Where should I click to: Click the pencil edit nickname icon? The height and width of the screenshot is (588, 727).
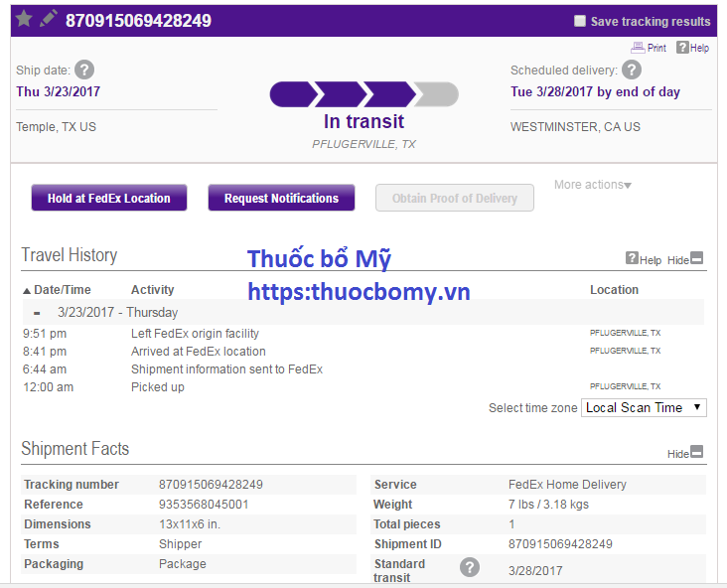pos(49,19)
